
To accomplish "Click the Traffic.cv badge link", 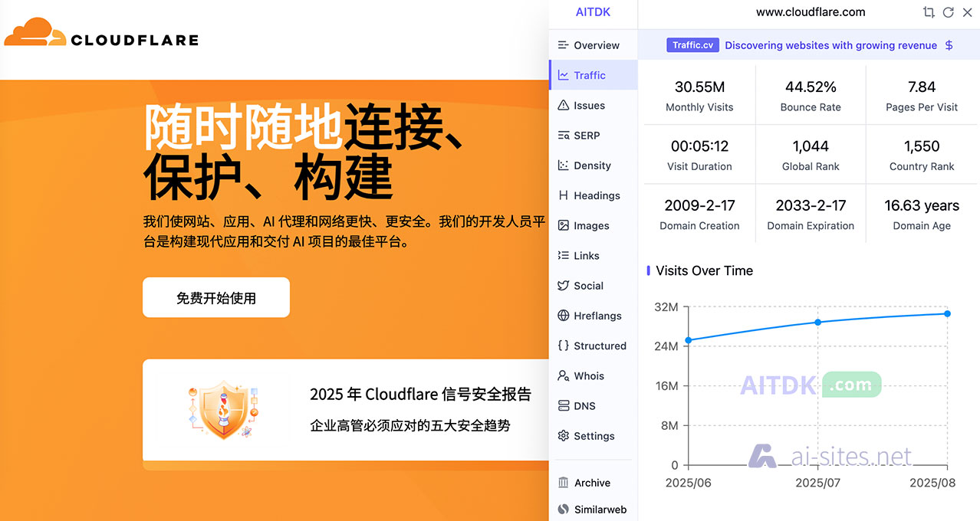I will point(692,45).
